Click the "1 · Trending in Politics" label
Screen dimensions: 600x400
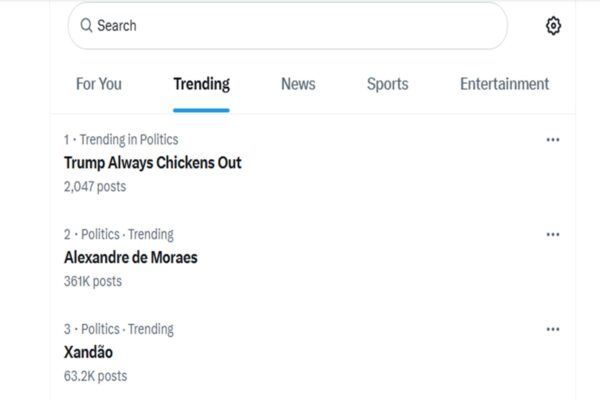click(121, 140)
